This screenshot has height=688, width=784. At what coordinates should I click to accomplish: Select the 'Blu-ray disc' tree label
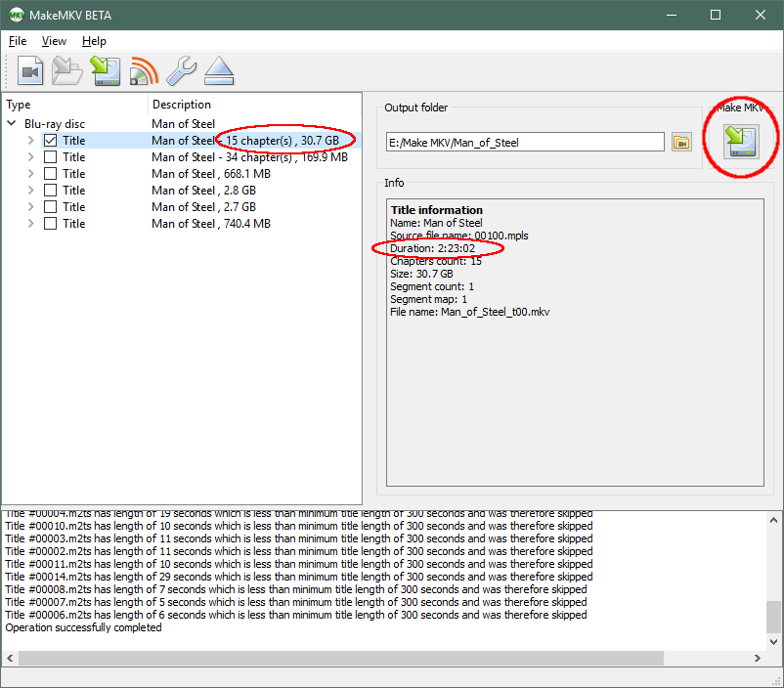(55, 124)
